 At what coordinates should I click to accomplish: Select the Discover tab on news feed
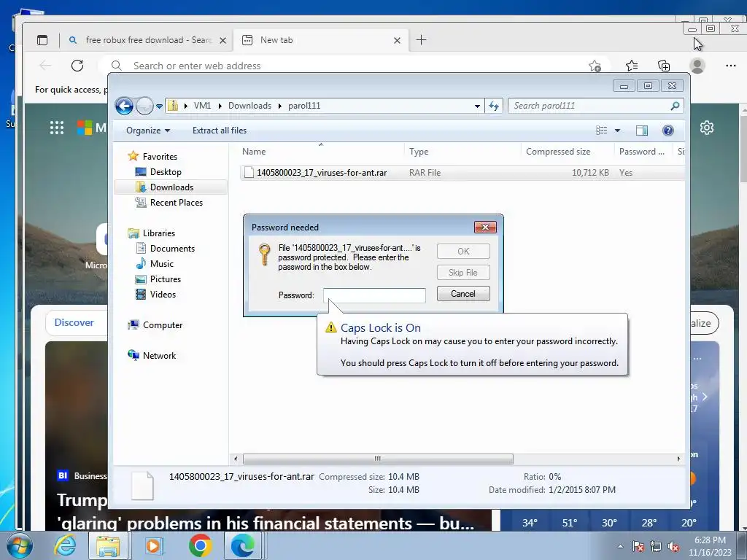coord(74,322)
